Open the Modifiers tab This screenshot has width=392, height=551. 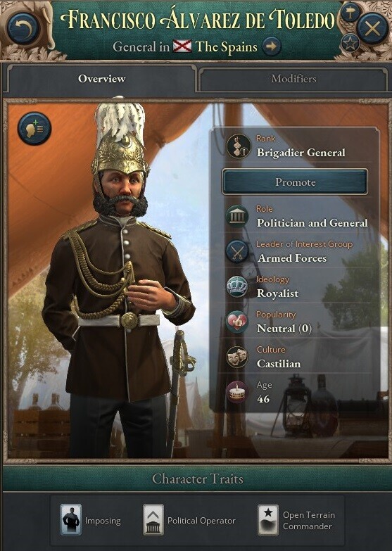[x=293, y=79]
